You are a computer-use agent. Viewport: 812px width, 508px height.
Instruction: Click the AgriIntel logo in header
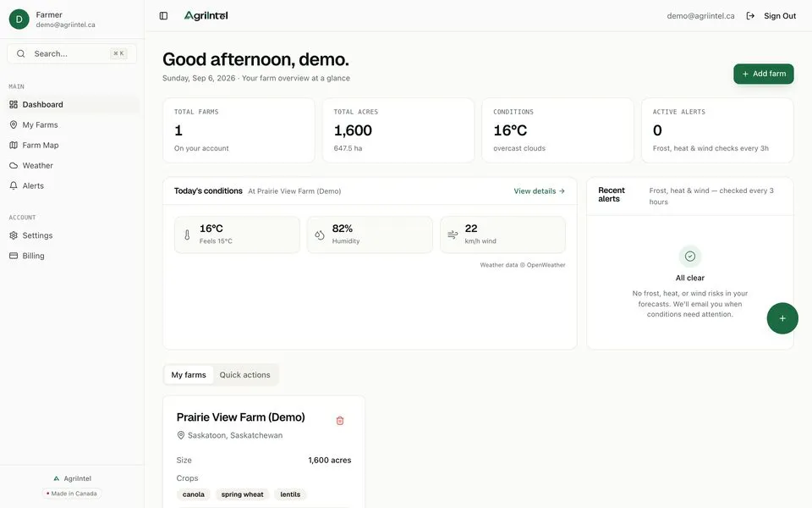coord(206,16)
